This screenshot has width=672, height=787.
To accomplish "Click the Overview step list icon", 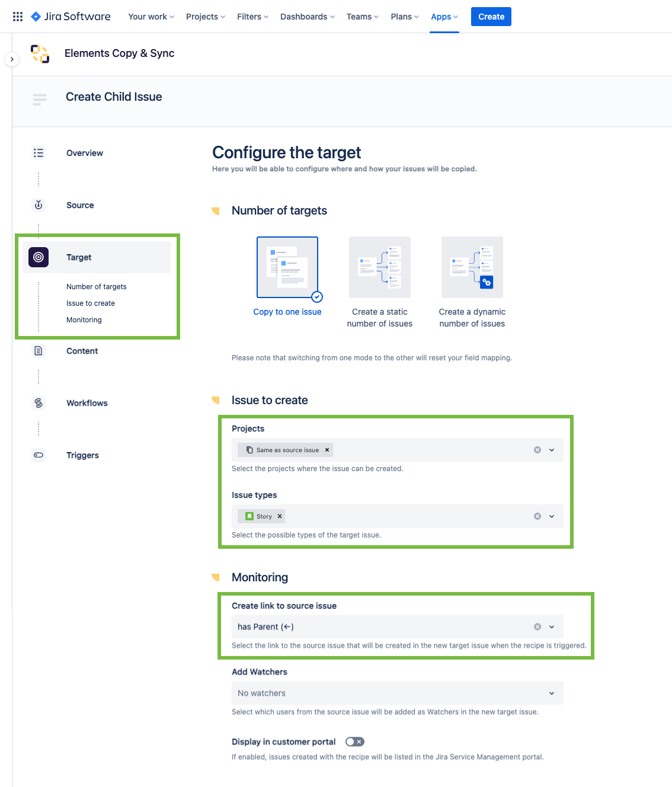I will 39,153.
